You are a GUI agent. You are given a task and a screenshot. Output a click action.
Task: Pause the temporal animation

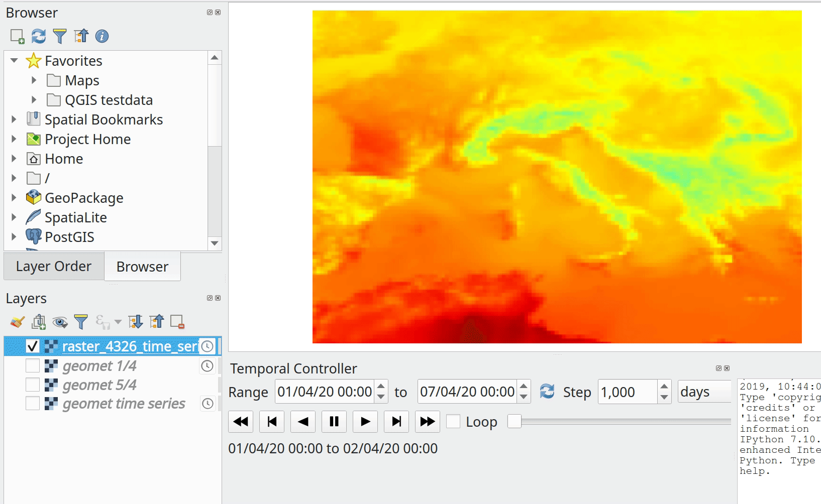[334, 422]
